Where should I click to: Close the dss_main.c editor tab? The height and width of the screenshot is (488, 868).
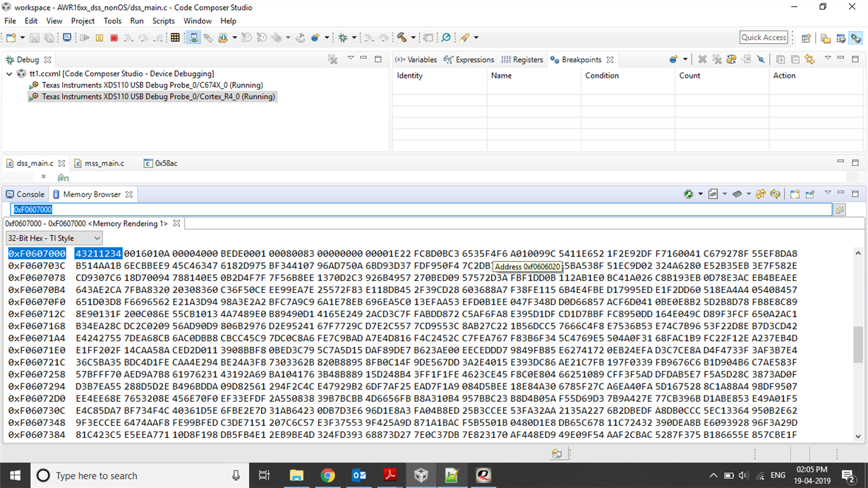point(62,163)
